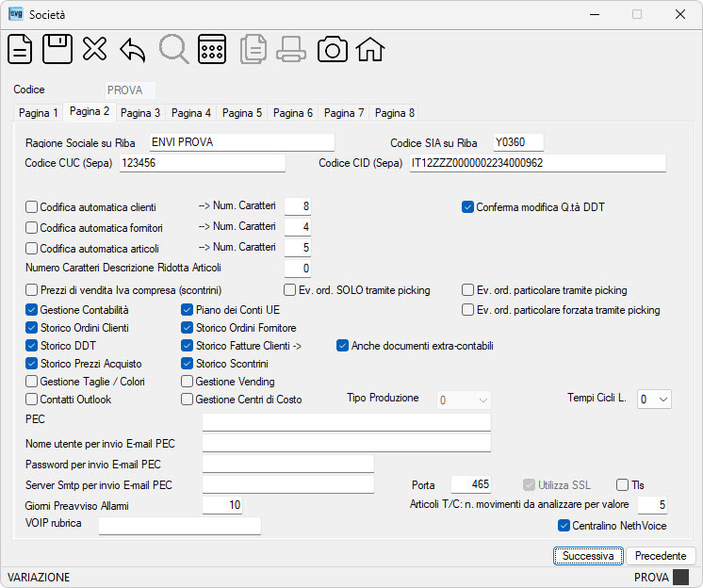Click the New document toolbar icon
Viewport: 703px width, 588px height.
20,49
